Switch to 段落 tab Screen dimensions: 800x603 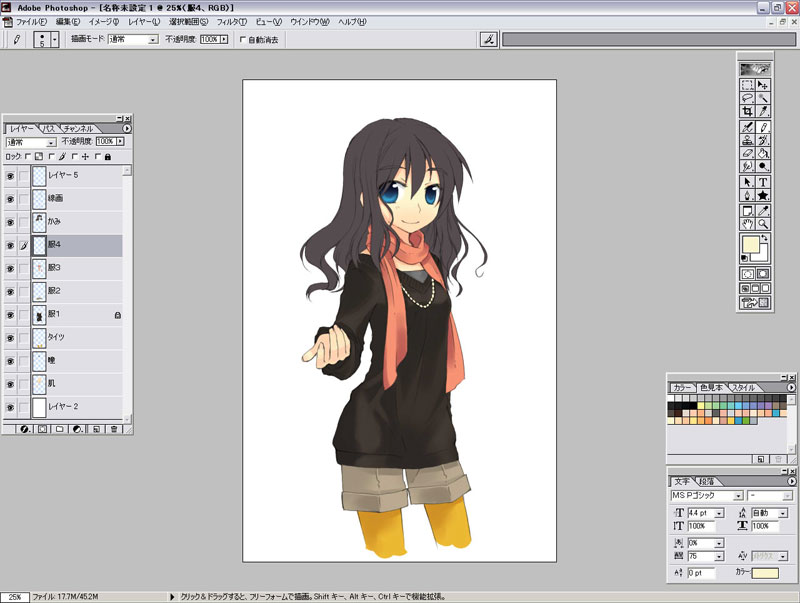[x=706, y=482]
